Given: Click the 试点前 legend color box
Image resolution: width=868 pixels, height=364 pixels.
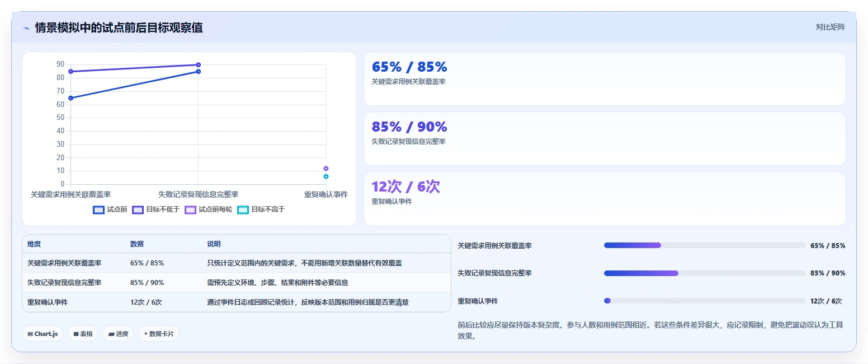Looking at the screenshot, I should 98,210.
